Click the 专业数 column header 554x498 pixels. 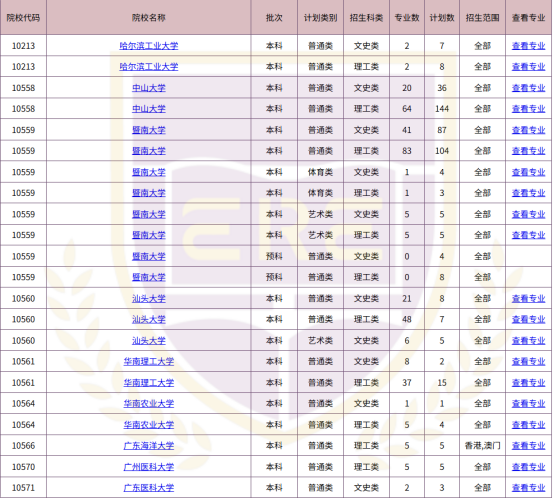pos(407,18)
